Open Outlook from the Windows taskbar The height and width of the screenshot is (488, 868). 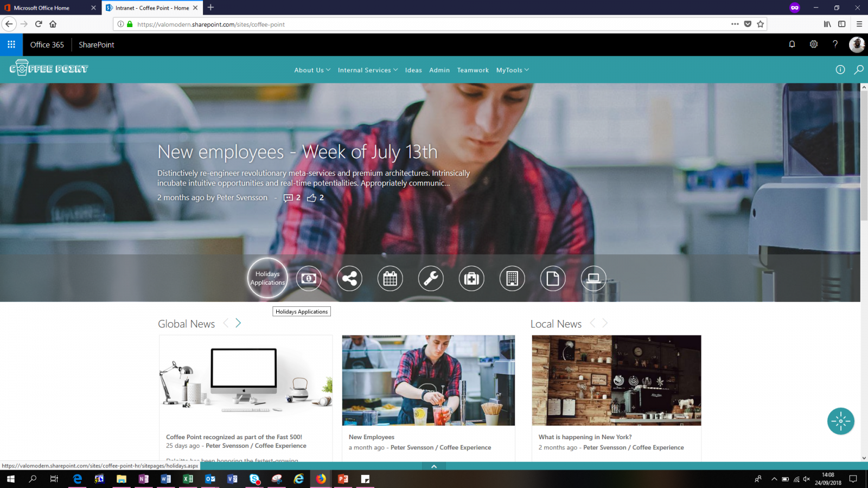click(210, 479)
